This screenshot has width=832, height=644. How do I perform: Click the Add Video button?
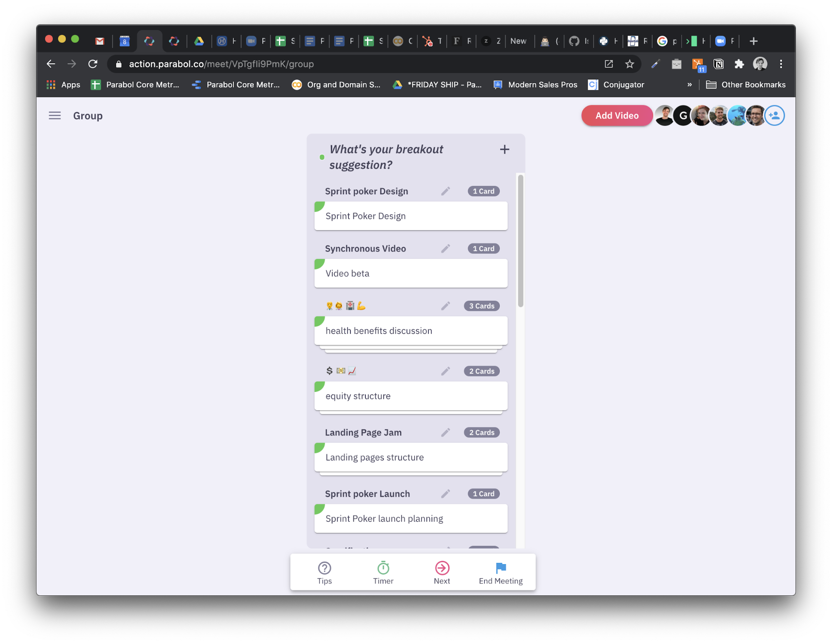coord(616,115)
